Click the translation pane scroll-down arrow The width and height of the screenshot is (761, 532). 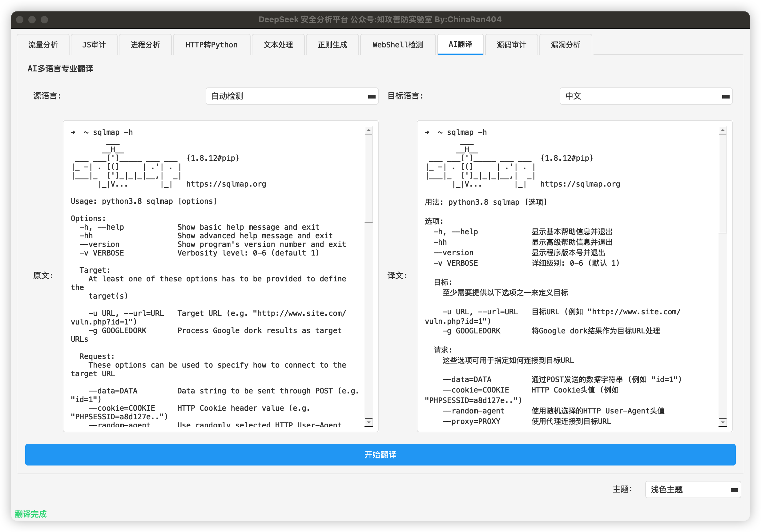[x=723, y=422]
